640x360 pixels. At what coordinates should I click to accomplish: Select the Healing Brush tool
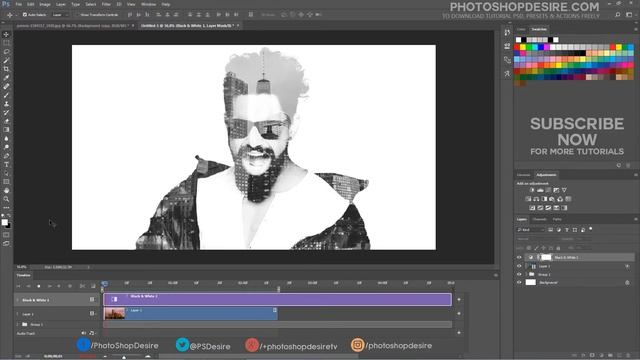click(x=6, y=87)
